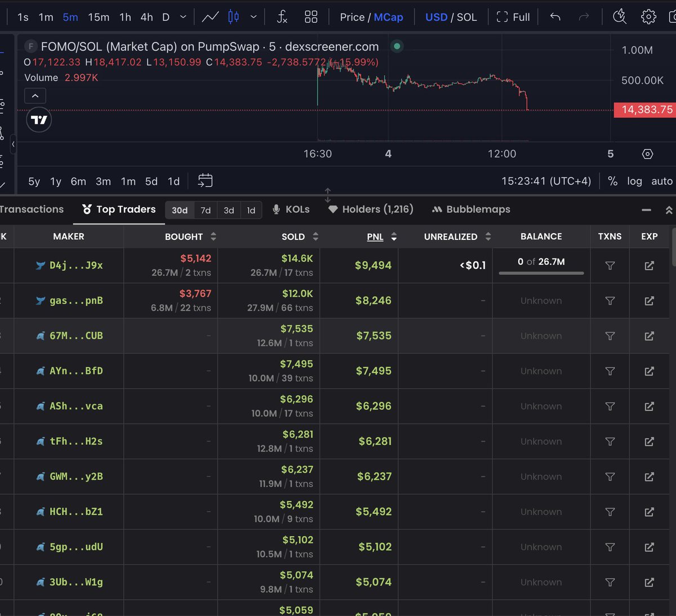
Task: Minimize the bottom panel dash icon
Action: pyautogui.click(x=646, y=210)
